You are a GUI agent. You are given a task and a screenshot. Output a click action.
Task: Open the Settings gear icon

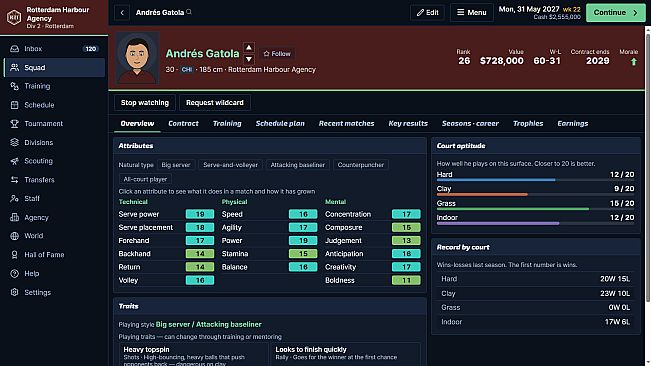coord(15,292)
